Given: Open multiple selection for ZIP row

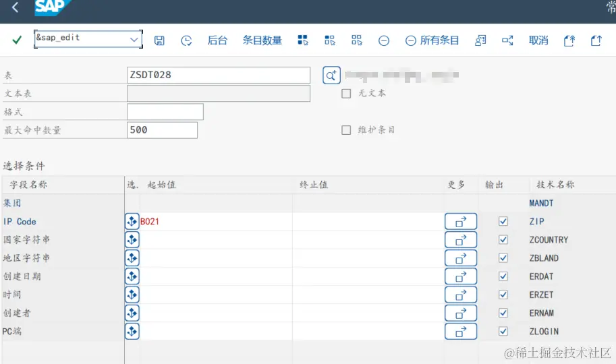Looking at the screenshot, I should pyautogui.click(x=461, y=222).
